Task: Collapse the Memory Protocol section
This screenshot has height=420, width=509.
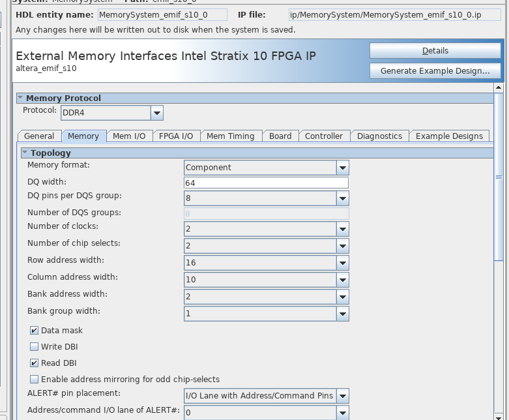Action: click(20, 98)
